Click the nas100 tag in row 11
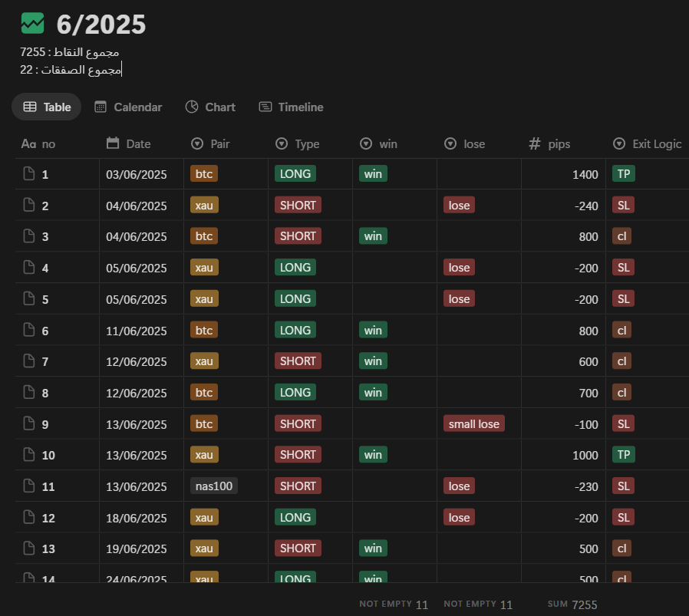Image resolution: width=689 pixels, height=616 pixels. (214, 486)
